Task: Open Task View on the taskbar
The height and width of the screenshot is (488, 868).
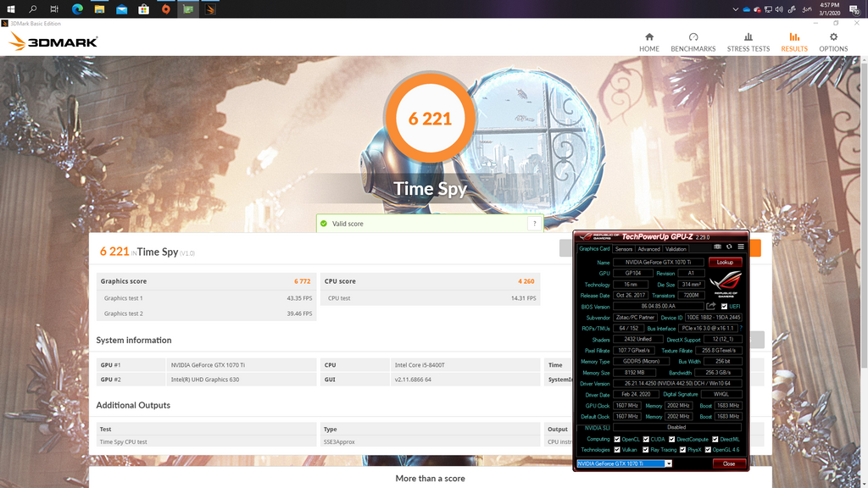Action: [x=54, y=8]
